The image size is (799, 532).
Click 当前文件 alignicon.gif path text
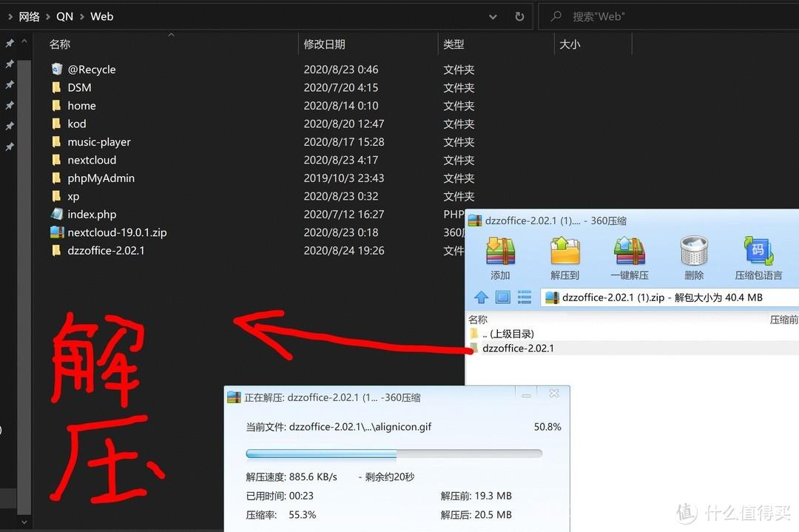point(338,426)
